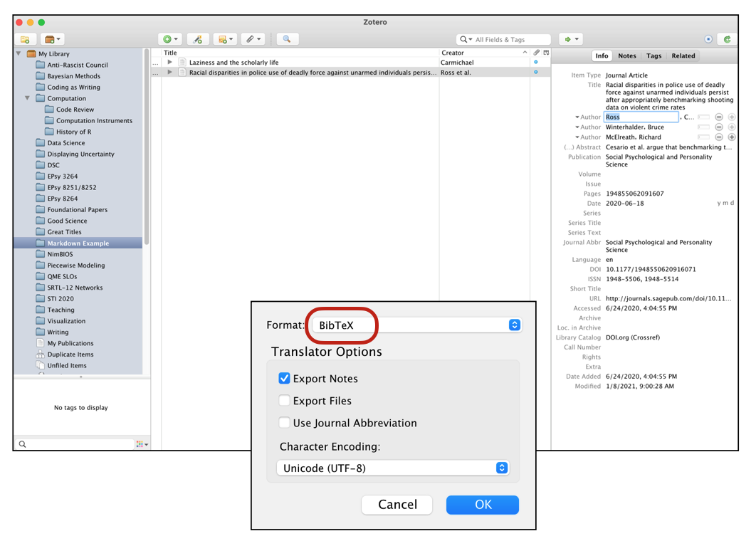This screenshot has height=541, width=756.
Task: Collapse the Computation collection folder
Action: tap(28, 98)
